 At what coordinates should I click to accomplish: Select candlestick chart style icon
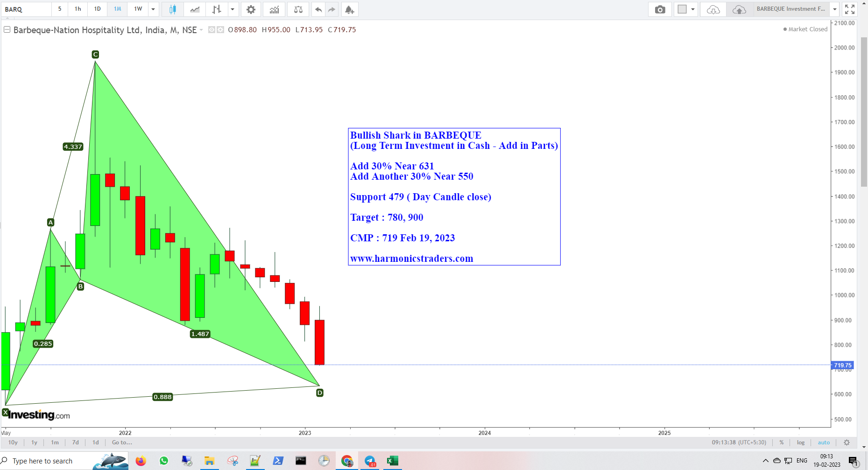tap(173, 9)
